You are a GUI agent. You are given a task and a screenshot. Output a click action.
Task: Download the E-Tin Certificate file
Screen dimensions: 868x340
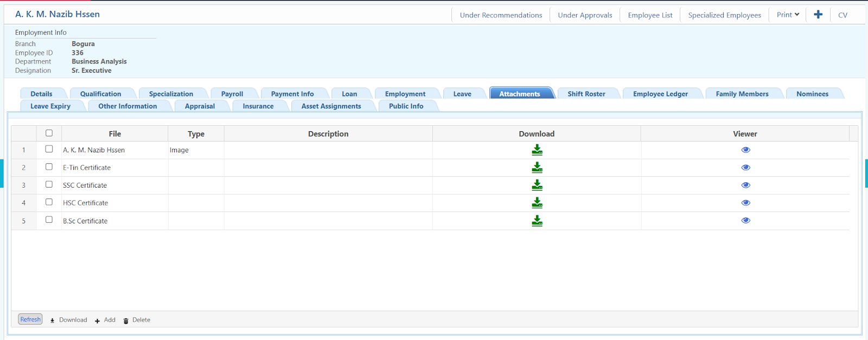537,168
